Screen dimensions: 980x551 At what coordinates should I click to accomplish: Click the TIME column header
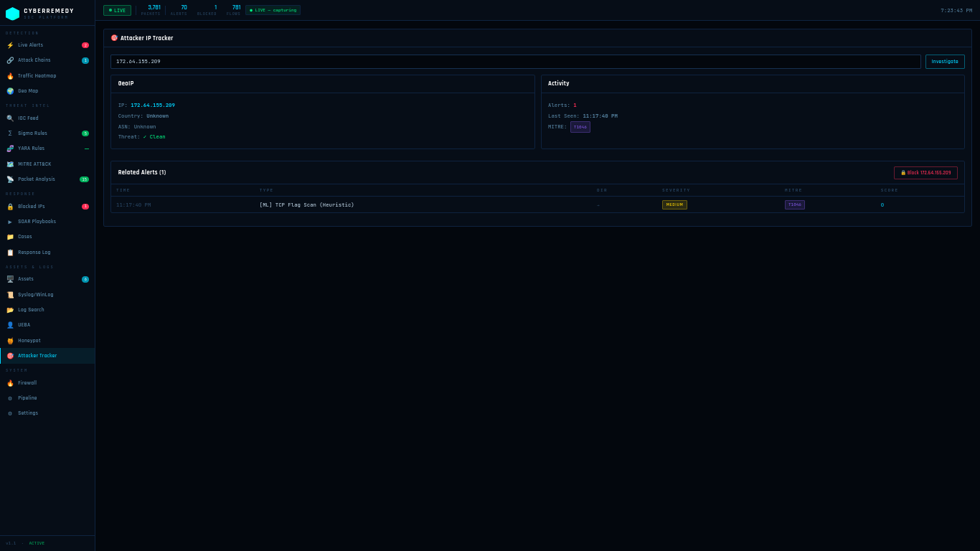click(x=123, y=190)
